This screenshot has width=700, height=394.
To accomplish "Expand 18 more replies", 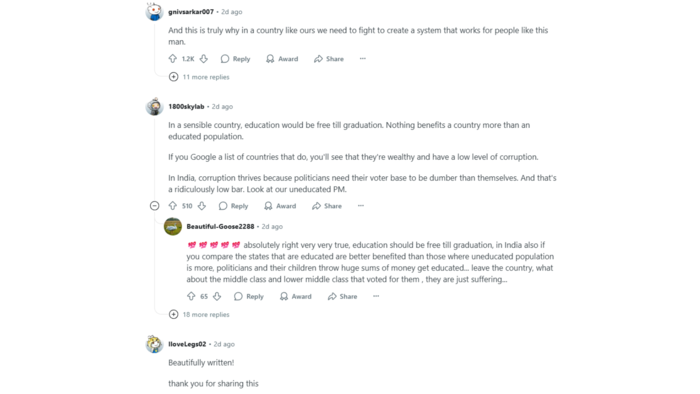I will [x=199, y=314].
